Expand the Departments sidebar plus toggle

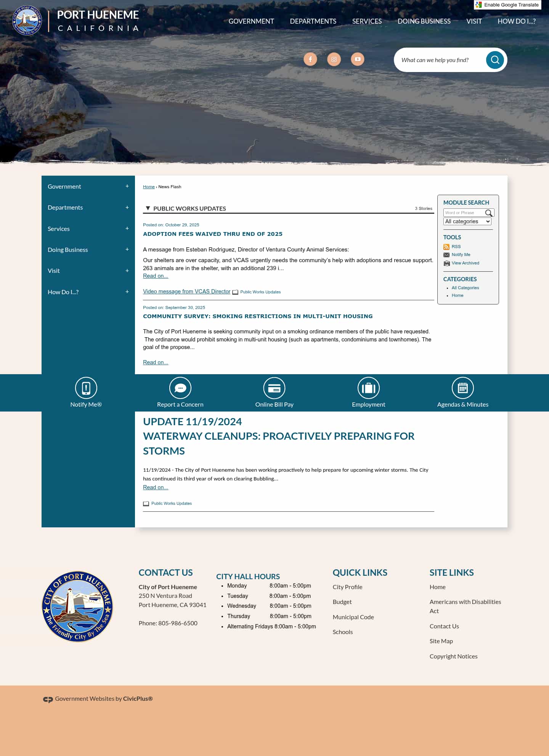pos(127,207)
